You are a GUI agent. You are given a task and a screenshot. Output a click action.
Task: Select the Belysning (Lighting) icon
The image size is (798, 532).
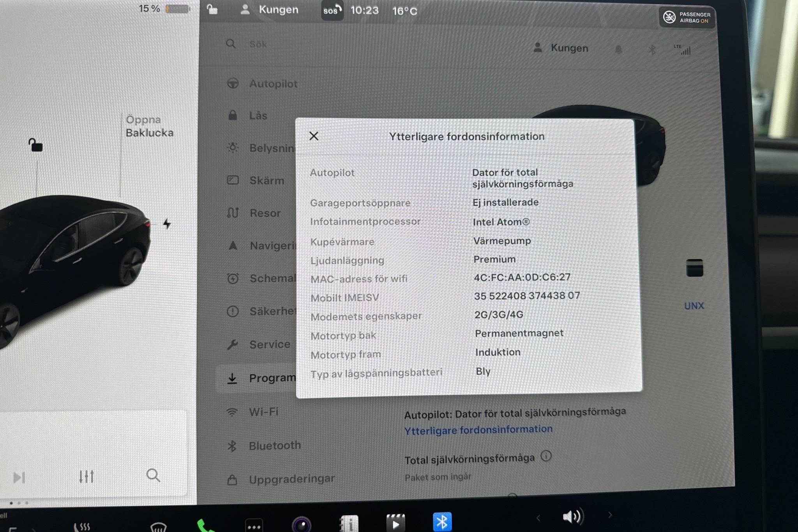point(232,148)
